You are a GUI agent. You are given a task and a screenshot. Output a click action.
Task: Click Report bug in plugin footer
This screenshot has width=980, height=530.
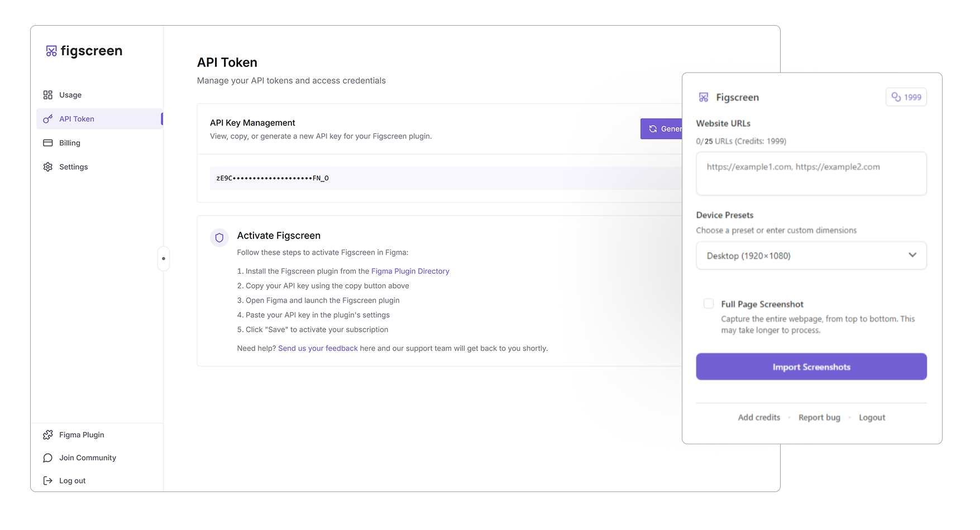(819, 418)
